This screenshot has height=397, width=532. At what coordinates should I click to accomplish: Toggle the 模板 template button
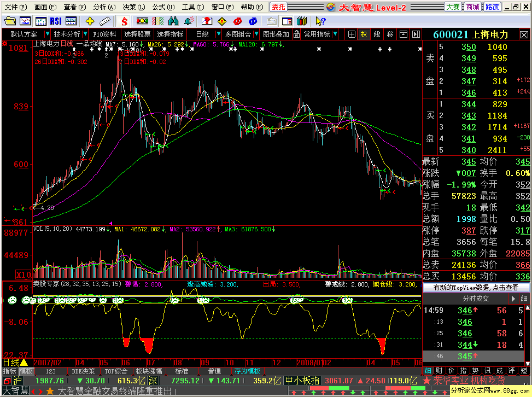26,371
